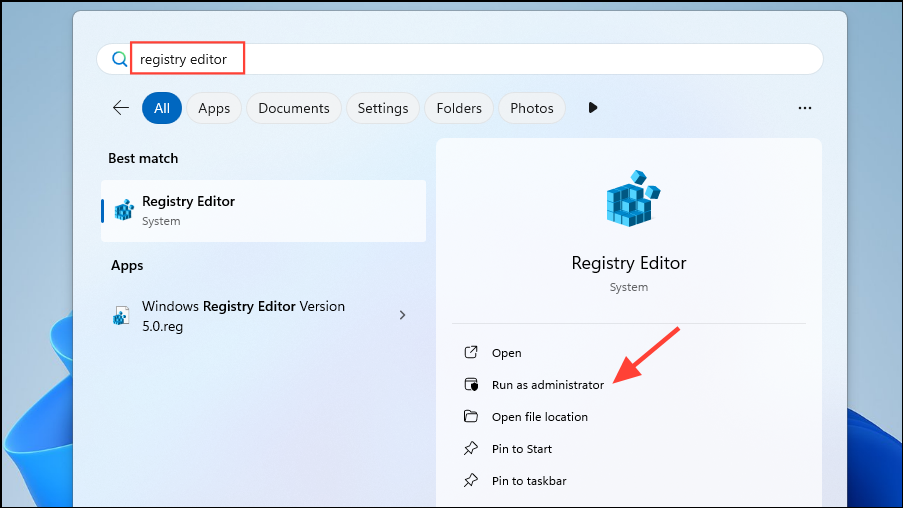Click the Registry Editor best match icon

click(x=124, y=210)
